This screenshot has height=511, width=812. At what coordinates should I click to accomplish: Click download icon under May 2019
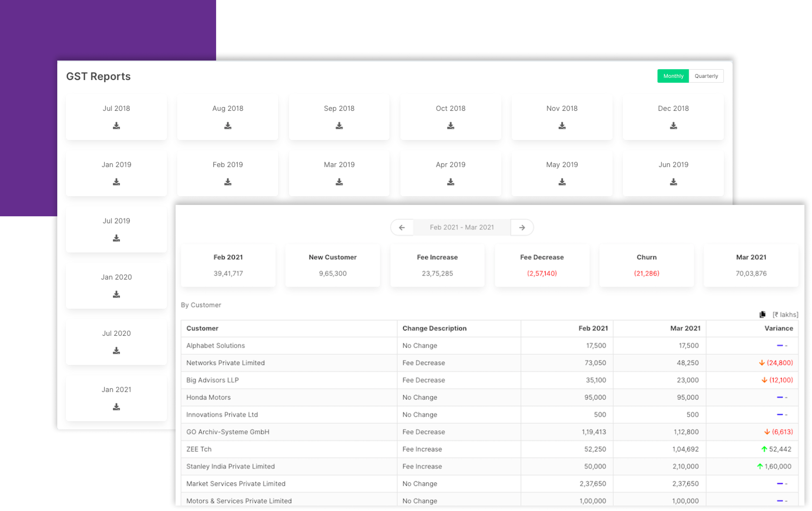coord(562,182)
